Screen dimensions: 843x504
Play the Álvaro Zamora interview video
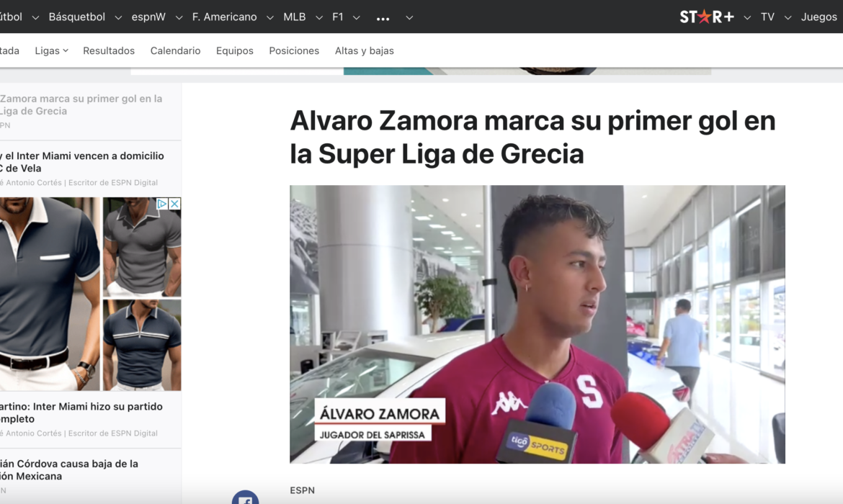(x=537, y=324)
